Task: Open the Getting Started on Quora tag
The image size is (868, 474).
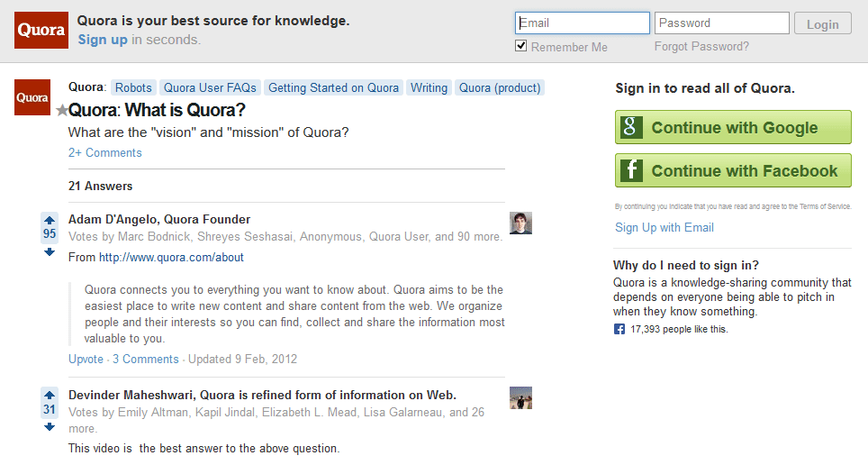Action: point(333,88)
